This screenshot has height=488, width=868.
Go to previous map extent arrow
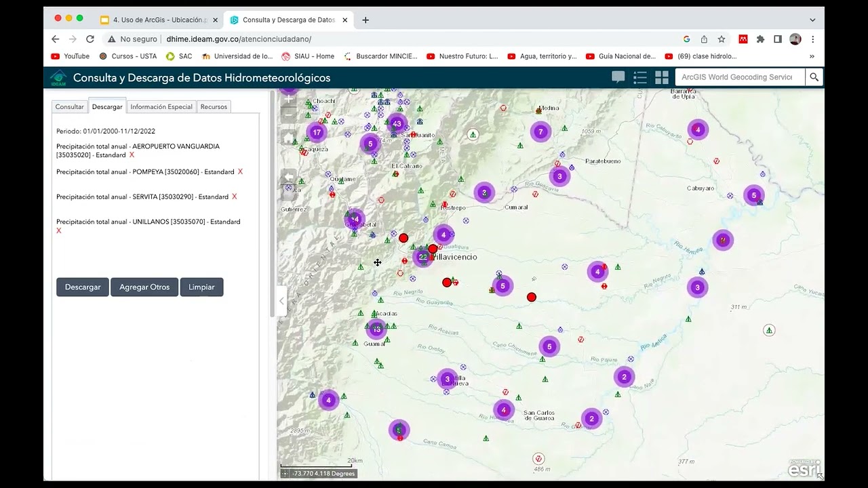[x=289, y=176]
